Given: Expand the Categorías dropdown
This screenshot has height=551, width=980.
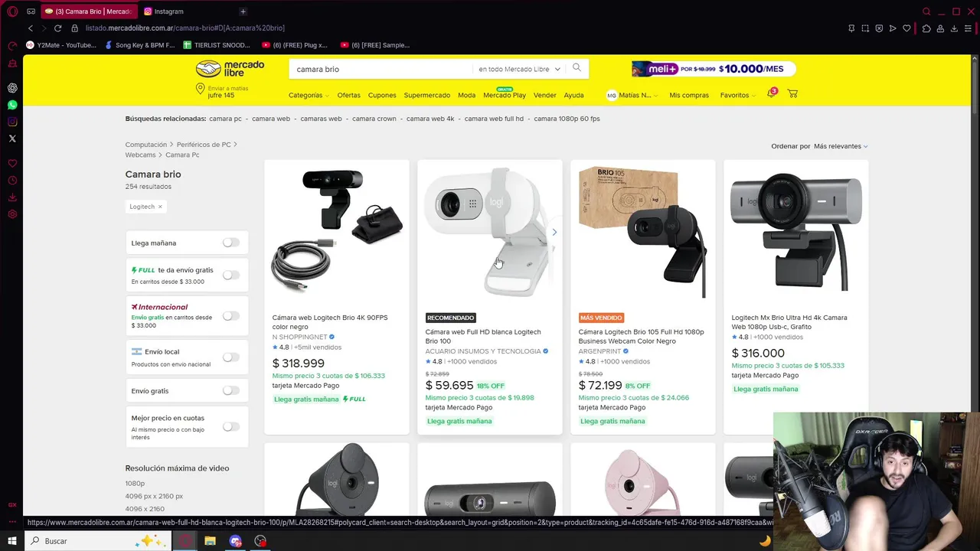Looking at the screenshot, I should [x=309, y=96].
